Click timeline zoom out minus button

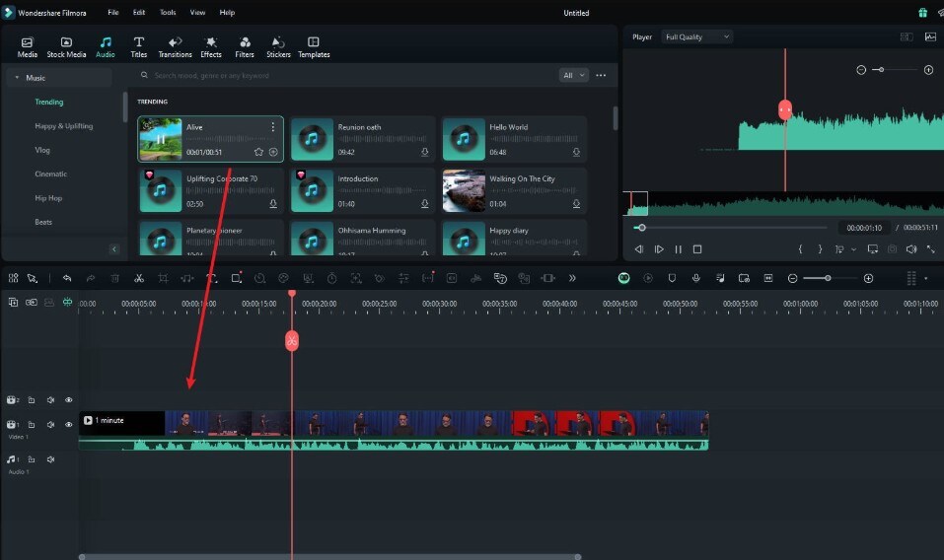[792, 278]
